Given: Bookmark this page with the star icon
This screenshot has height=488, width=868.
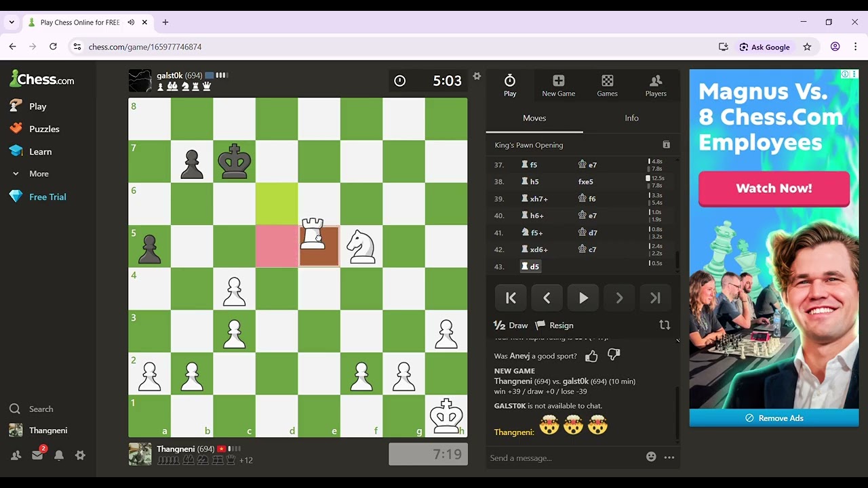Looking at the screenshot, I should pos(807,47).
